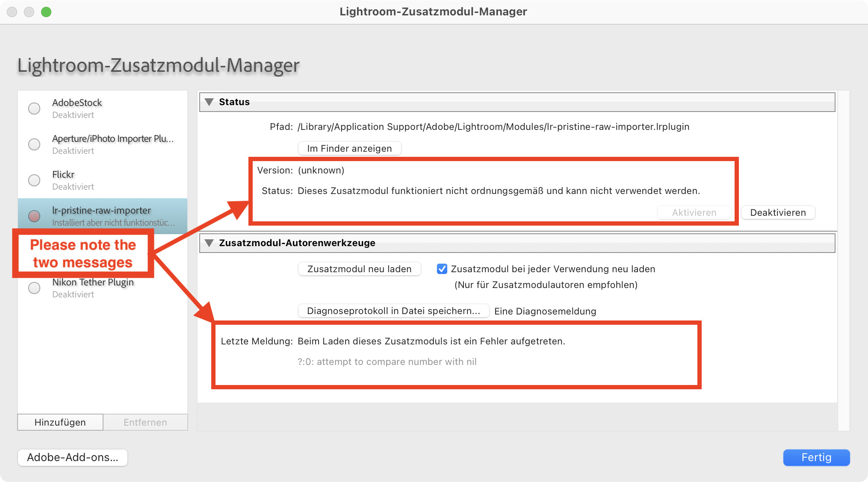
Task: Click the green zoom window button
Action: pos(46,12)
